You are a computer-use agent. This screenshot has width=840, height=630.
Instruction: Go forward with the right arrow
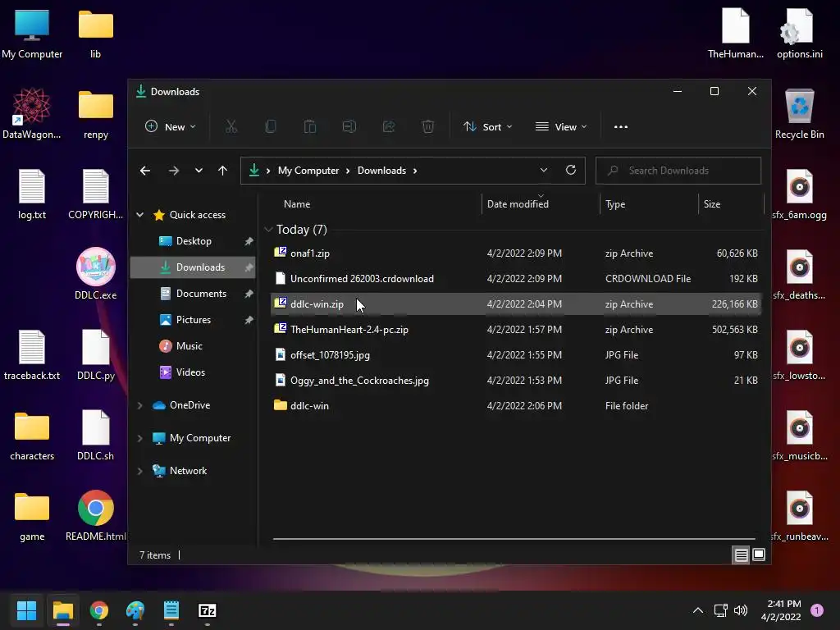point(174,171)
